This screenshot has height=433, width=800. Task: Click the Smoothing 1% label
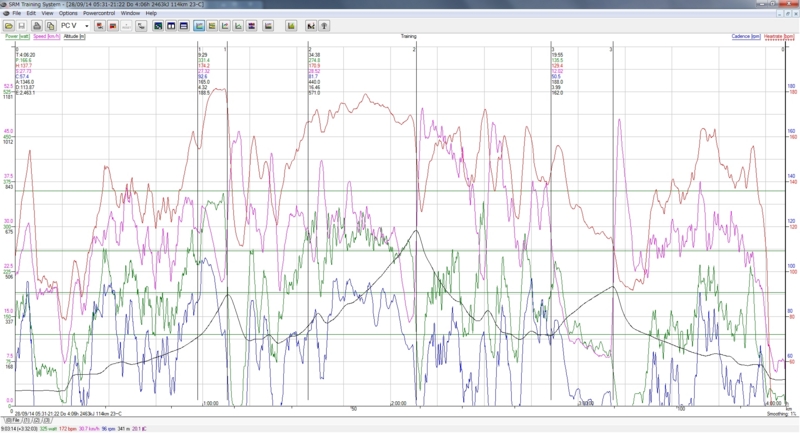(x=781, y=414)
